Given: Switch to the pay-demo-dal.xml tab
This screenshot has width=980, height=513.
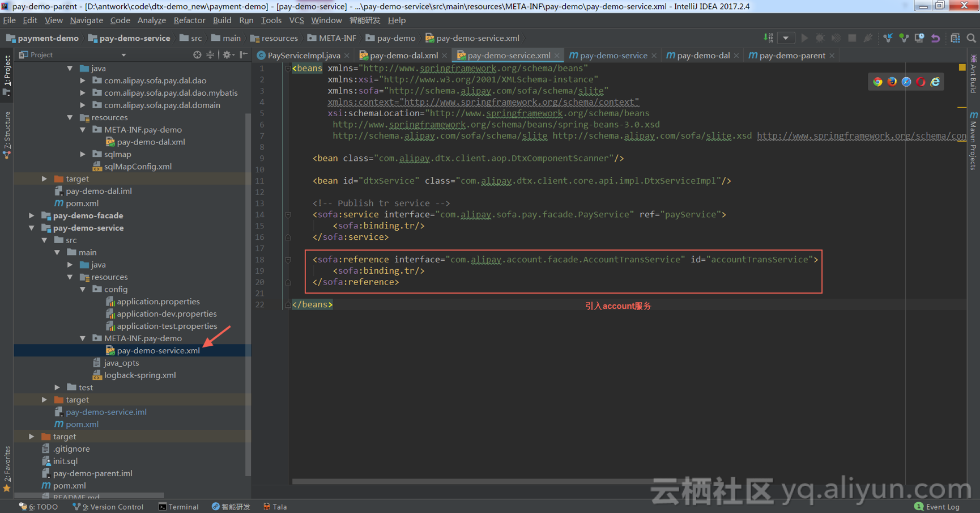Looking at the screenshot, I should pos(403,56).
